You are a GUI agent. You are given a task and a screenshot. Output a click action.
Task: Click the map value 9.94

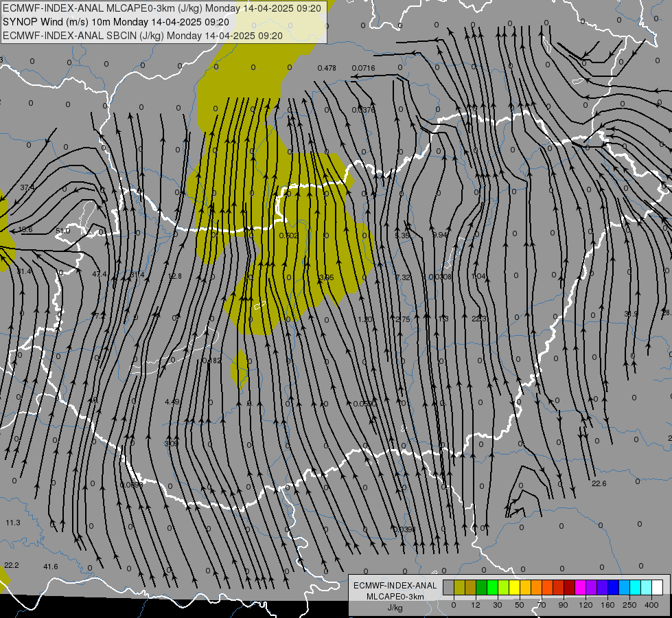pyautogui.click(x=440, y=235)
